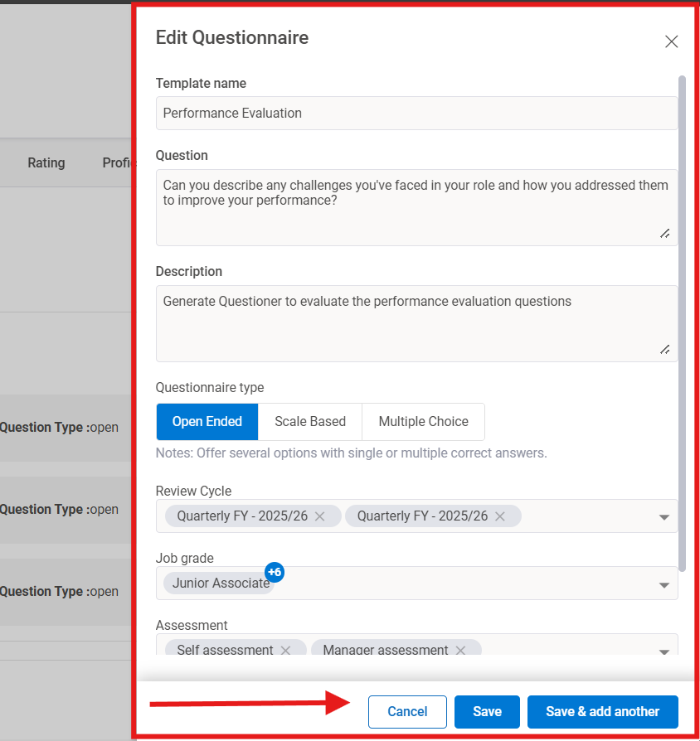Select the Open Ended questionnaire type
Screen dimensions: 700x741
207,422
